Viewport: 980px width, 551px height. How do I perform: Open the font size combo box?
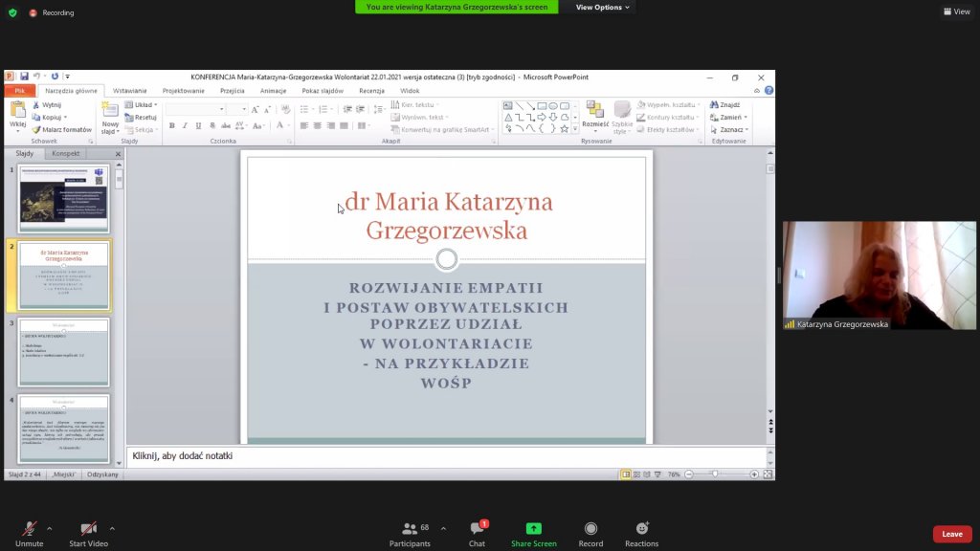(237, 109)
